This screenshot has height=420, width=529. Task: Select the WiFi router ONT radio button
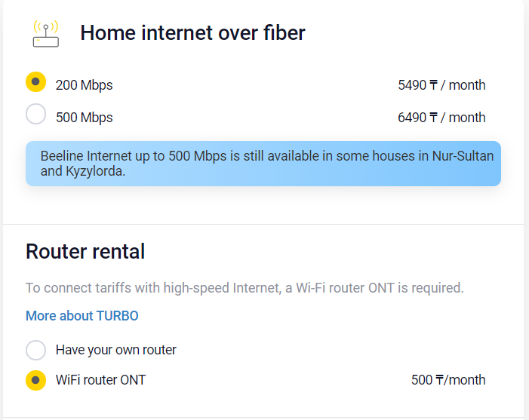point(35,380)
